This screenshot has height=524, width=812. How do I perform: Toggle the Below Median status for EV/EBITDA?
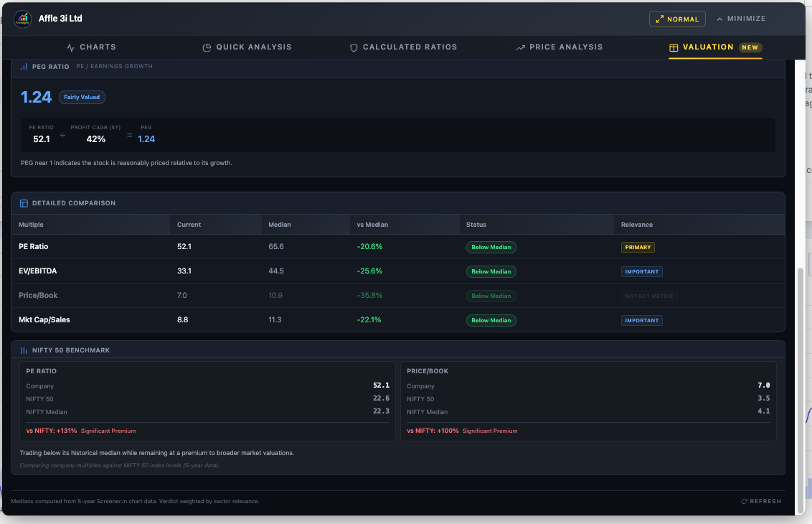pos(491,271)
